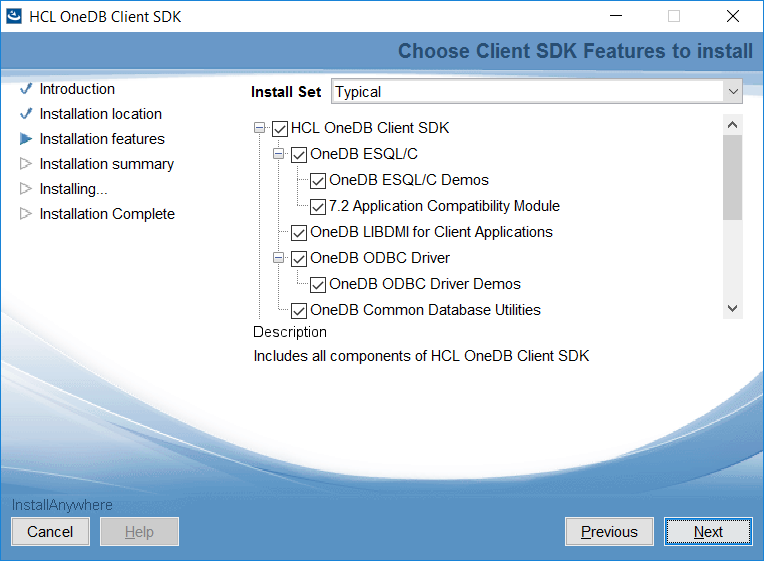Select the OneDB ESQL/C label
This screenshot has height=561, width=764.
(364, 154)
